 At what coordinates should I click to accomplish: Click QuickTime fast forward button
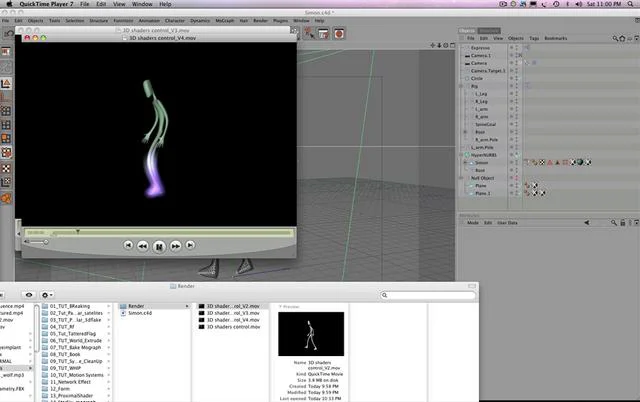(176, 246)
